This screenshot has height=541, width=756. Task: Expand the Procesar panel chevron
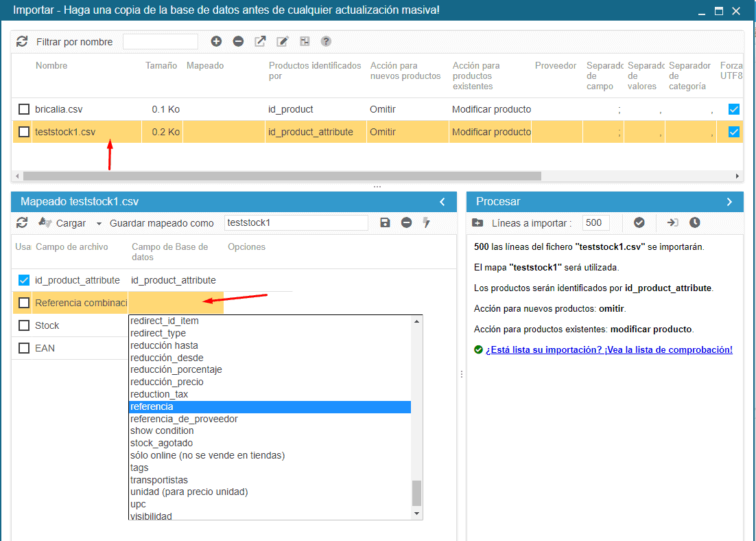pos(729,202)
